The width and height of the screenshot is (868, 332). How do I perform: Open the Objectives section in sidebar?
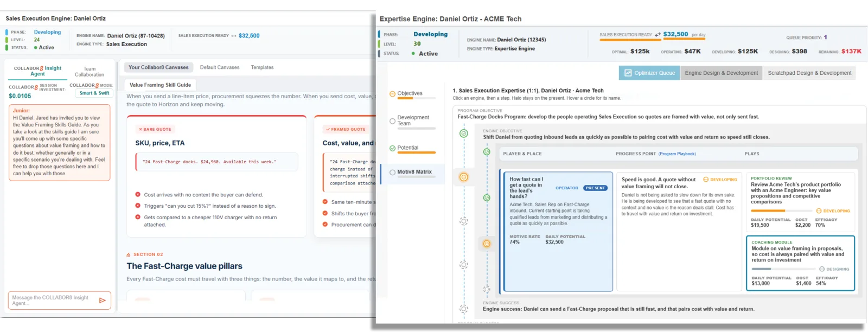point(410,93)
